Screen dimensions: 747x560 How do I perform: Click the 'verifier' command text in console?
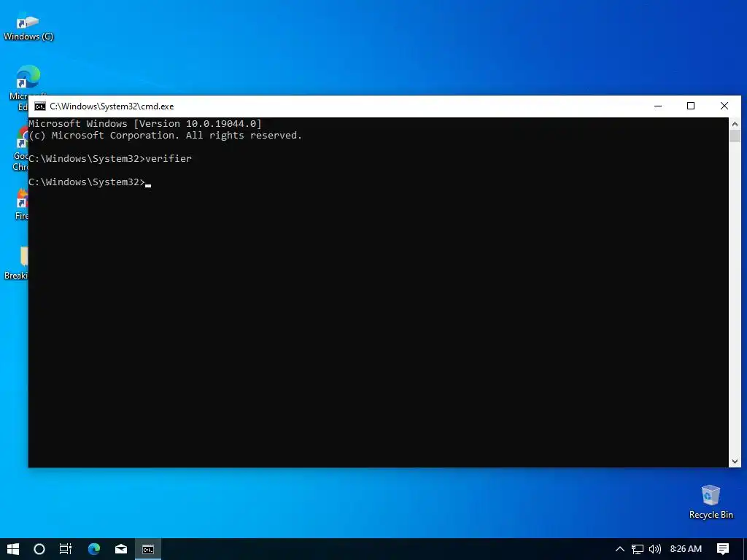169,158
